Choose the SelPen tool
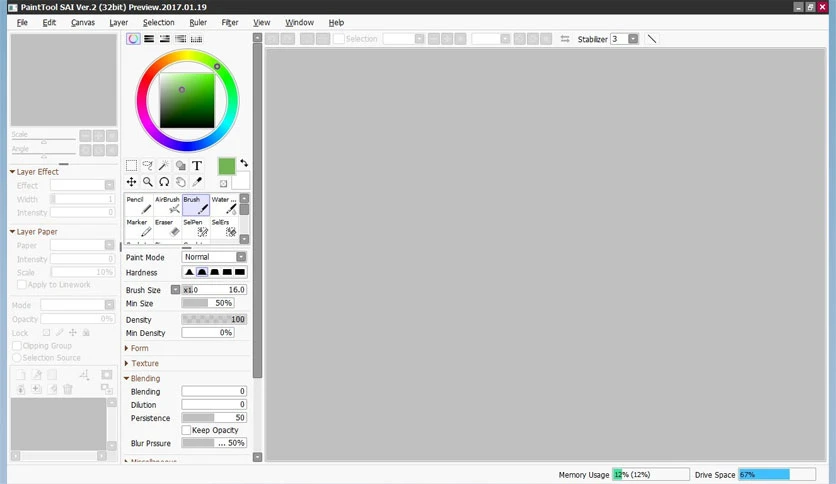Viewport: 836px width, 484px height. (196, 228)
